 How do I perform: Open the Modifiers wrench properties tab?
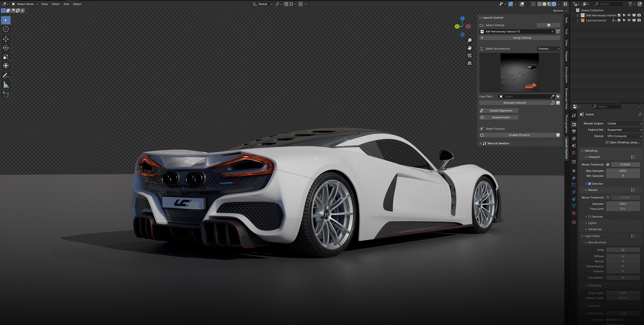(574, 178)
